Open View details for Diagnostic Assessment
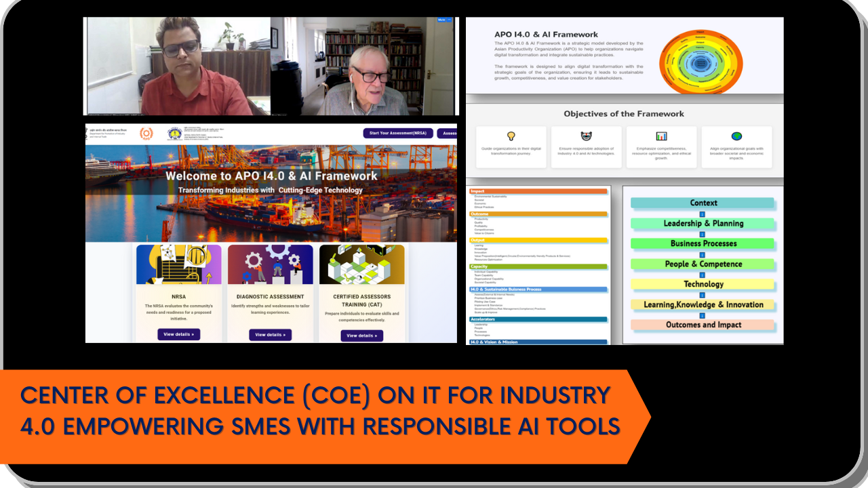 pyautogui.click(x=270, y=335)
